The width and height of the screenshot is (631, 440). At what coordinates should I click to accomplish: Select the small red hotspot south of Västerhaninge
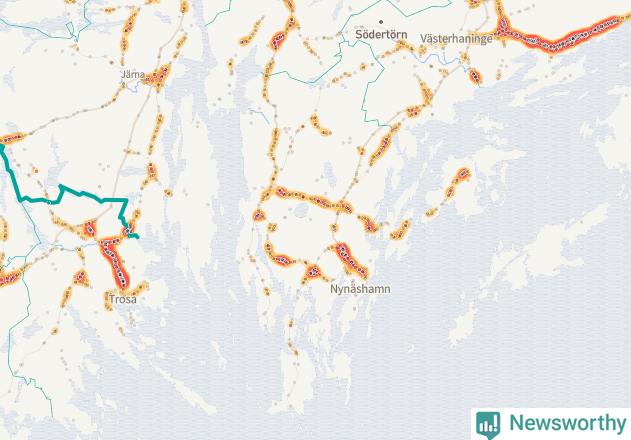click(x=475, y=76)
